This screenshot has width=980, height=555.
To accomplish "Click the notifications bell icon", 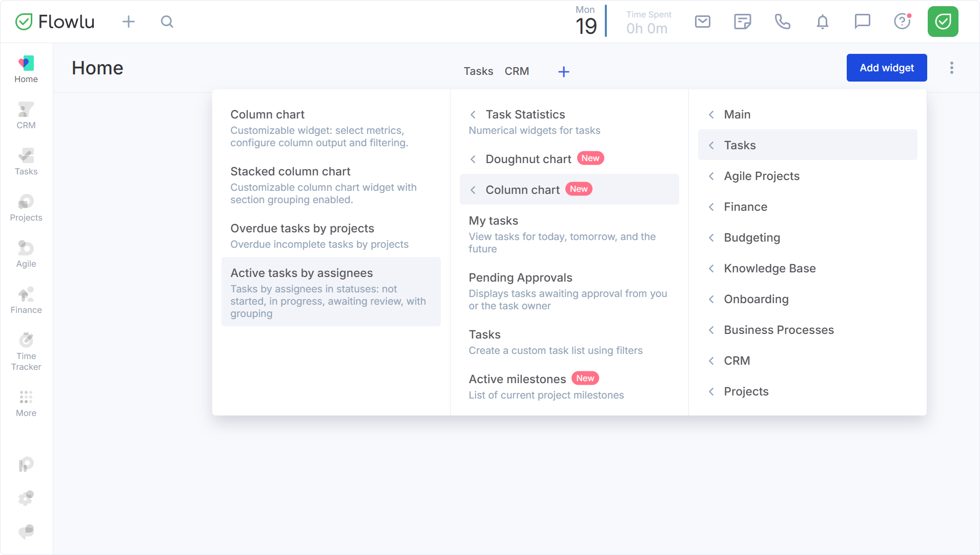I will (822, 22).
